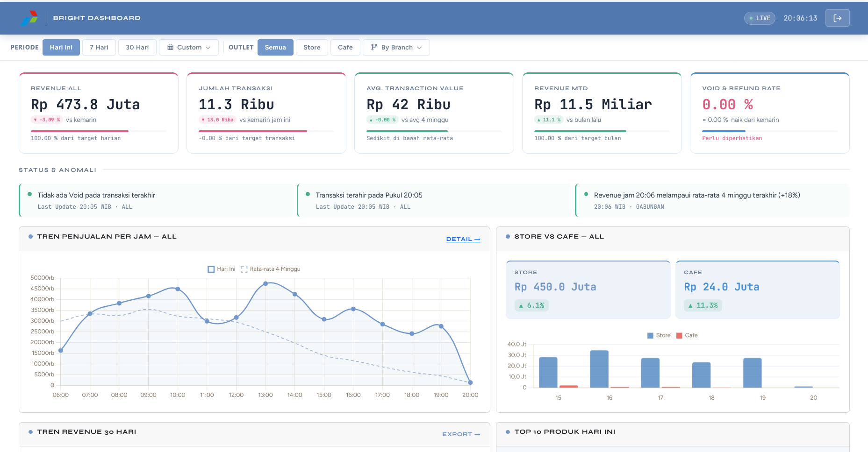Click the 11.1 % vs bulan lalu badge
Image resolution: width=868 pixels, height=452 pixels.
[549, 120]
